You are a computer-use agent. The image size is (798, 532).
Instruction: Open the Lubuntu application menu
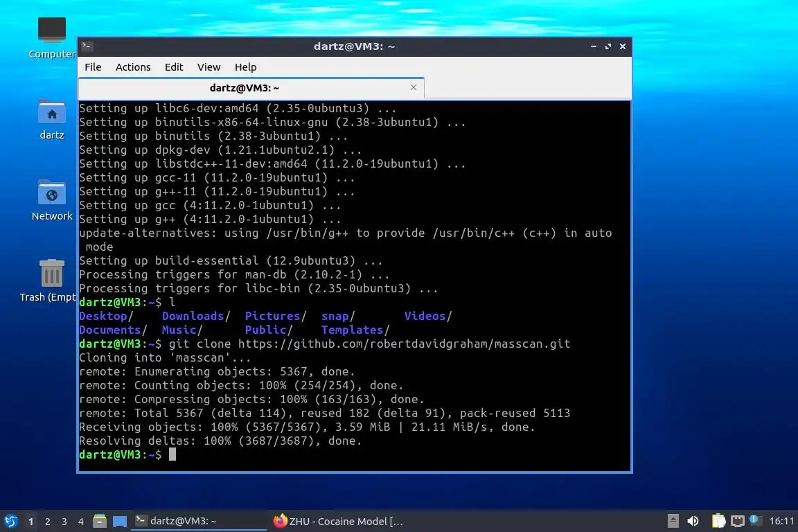pos(10,521)
